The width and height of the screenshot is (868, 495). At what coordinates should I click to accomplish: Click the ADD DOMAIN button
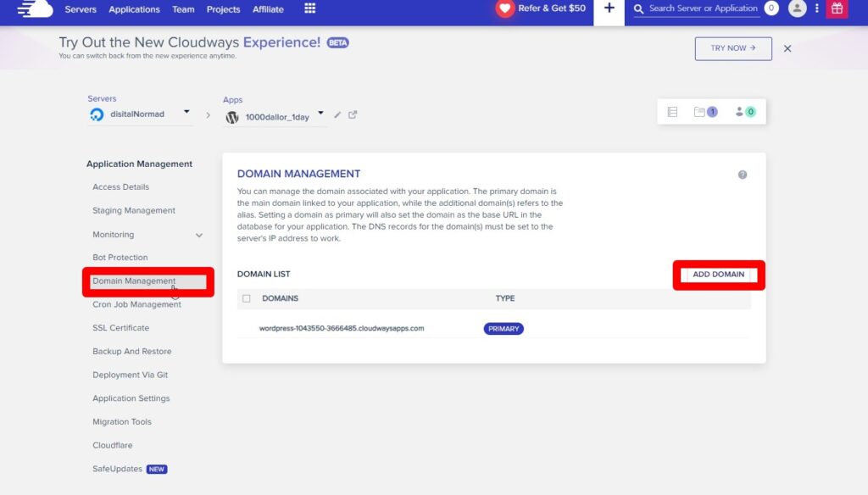coord(719,275)
